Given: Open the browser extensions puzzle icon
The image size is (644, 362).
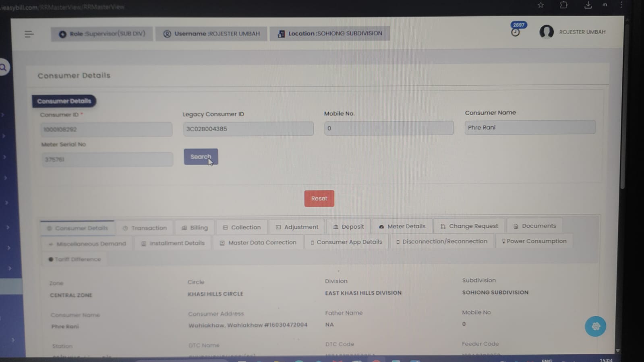Looking at the screenshot, I should click(x=563, y=5).
